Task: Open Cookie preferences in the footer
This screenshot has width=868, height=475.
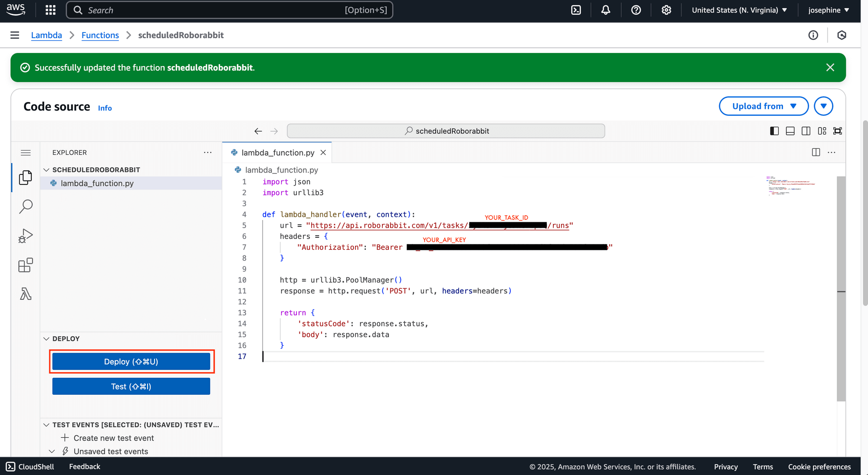Action: click(x=819, y=467)
